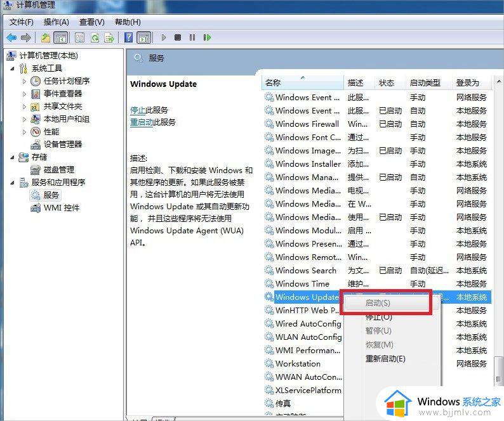Expand the 事件查看器 tree node
Screen dimensions: 504x421
tap(24, 94)
